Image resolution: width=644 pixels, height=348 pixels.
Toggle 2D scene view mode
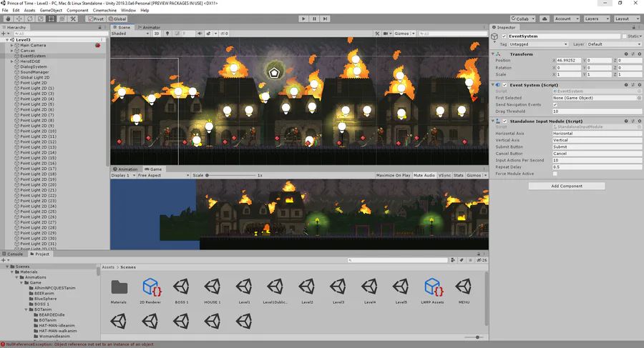click(x=157, y=34)
